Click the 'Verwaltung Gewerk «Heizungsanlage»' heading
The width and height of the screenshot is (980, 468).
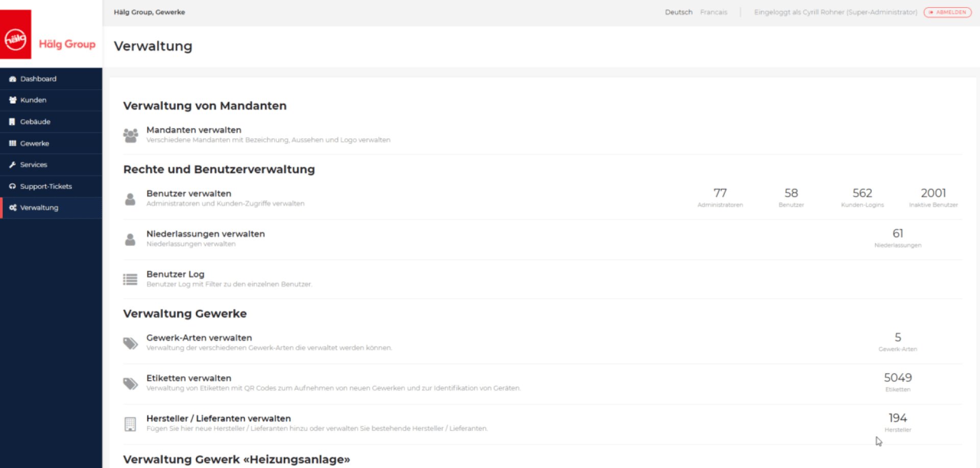pos(236,459)
